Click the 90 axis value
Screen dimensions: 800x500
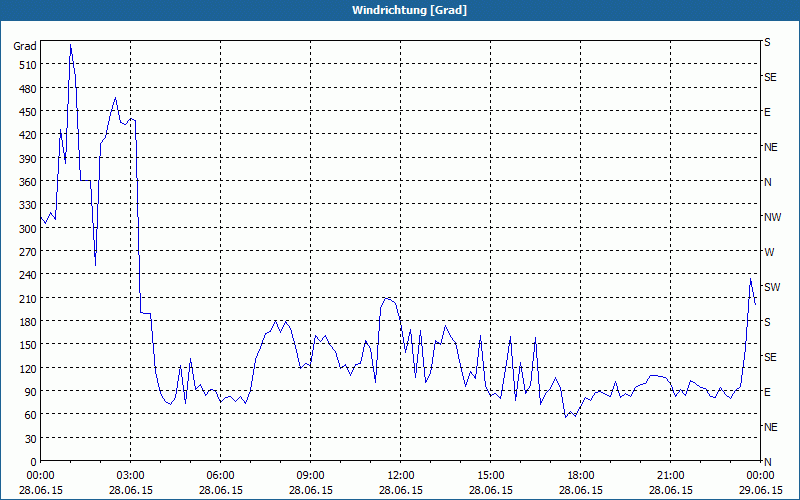[x=31, y=392]
